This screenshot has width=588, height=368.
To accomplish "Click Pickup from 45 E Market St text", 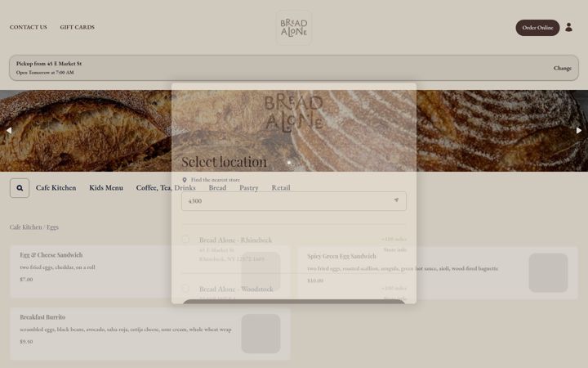I will 49,64.
